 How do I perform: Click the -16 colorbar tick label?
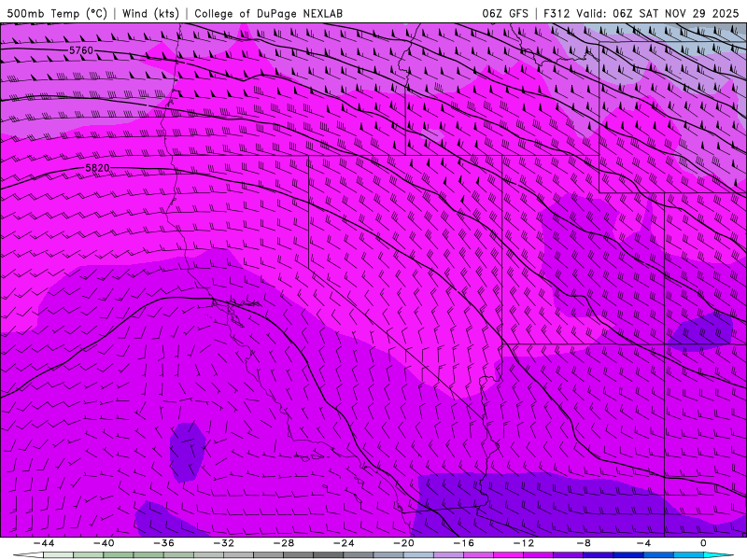[x=463, y=543]
